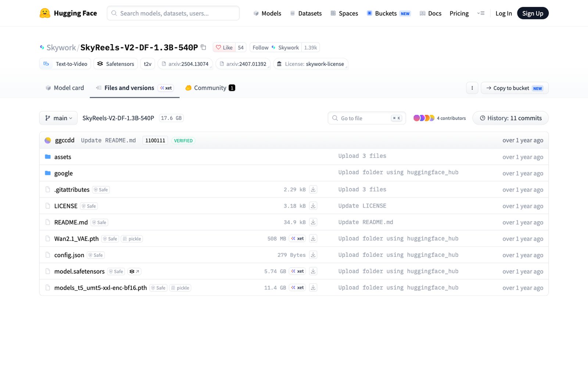Viewport: 588px width, 368px height.
Task: Download the model.safetensors file
Action: coord(313,271)
